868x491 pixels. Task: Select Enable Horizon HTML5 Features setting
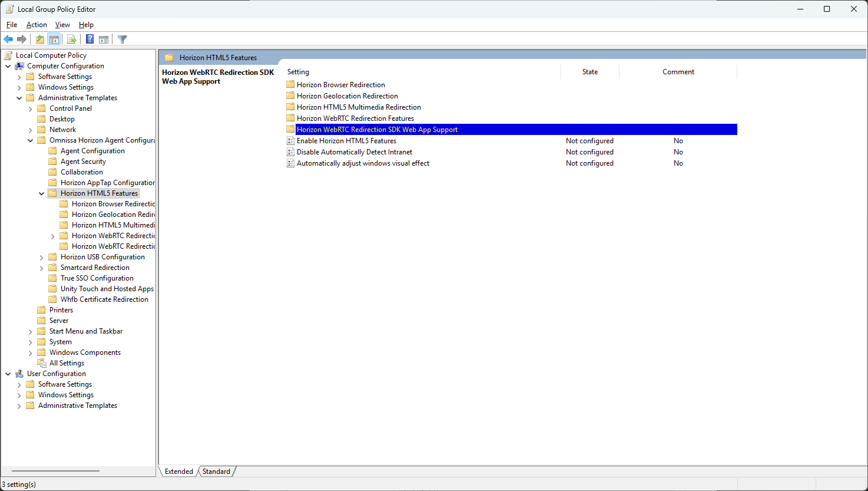pos(346,141)
